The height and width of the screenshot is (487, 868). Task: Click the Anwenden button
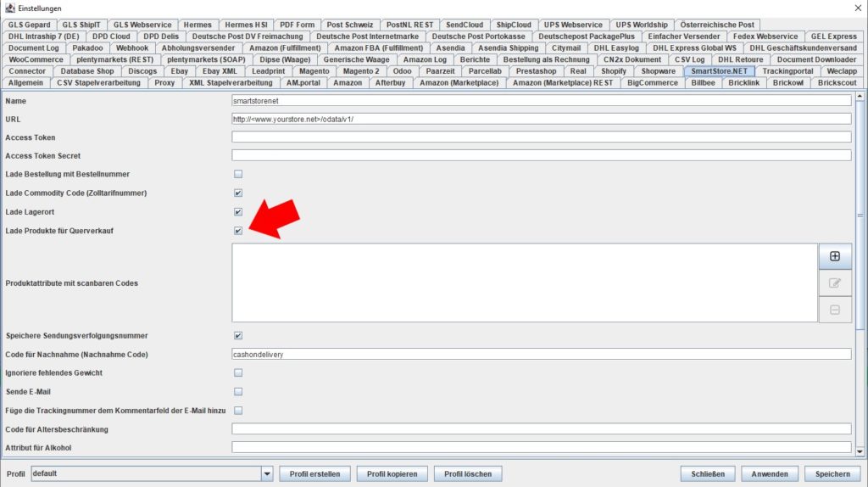[x=770, y=473]
